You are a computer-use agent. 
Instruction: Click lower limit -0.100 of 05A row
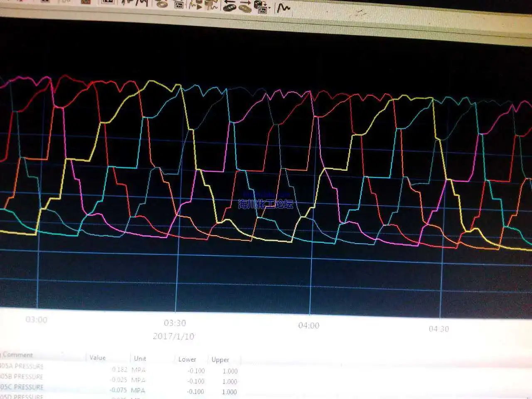tap(196, 371)
